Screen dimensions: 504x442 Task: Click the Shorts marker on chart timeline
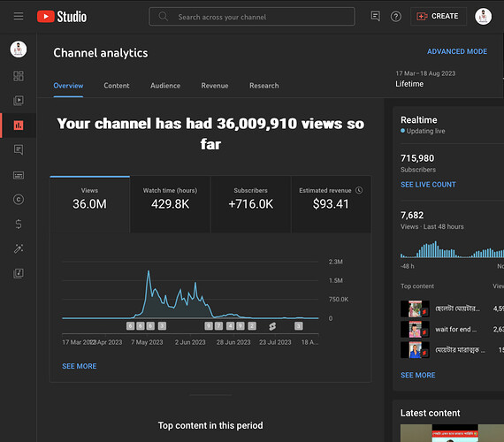[272, 326]
